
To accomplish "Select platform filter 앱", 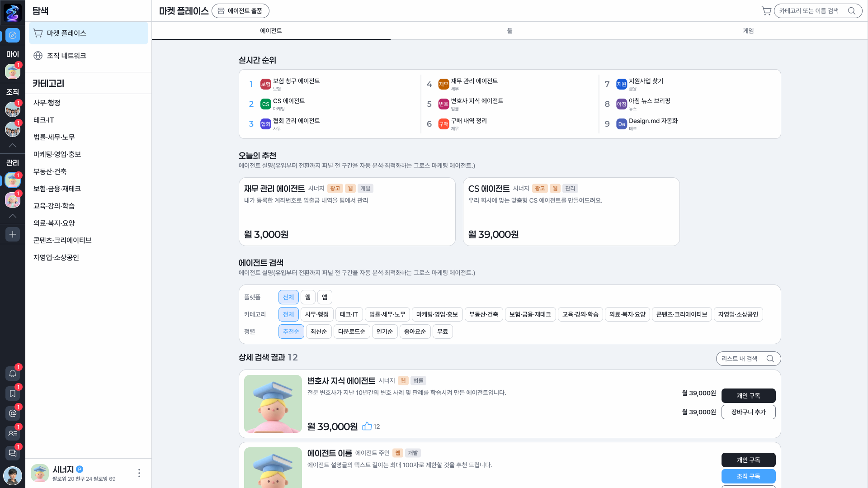I will pyautogui.click(x=325, y=297).
